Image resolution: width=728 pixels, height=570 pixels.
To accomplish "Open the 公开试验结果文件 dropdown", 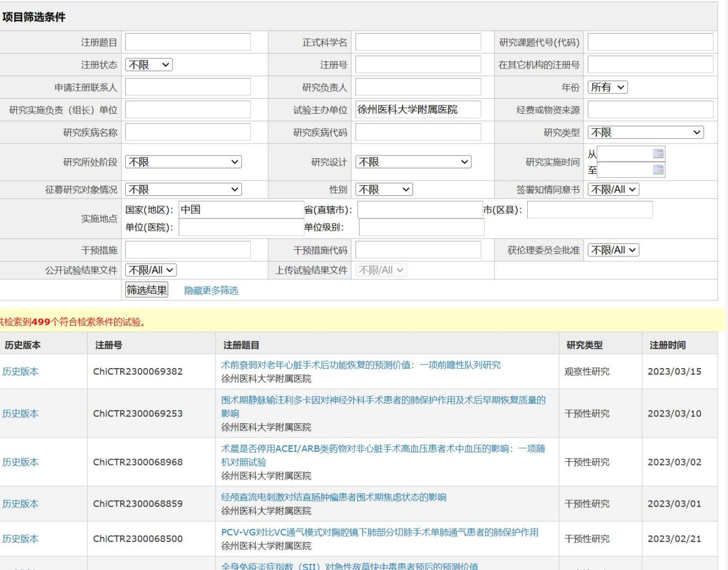I will point(151,270).
